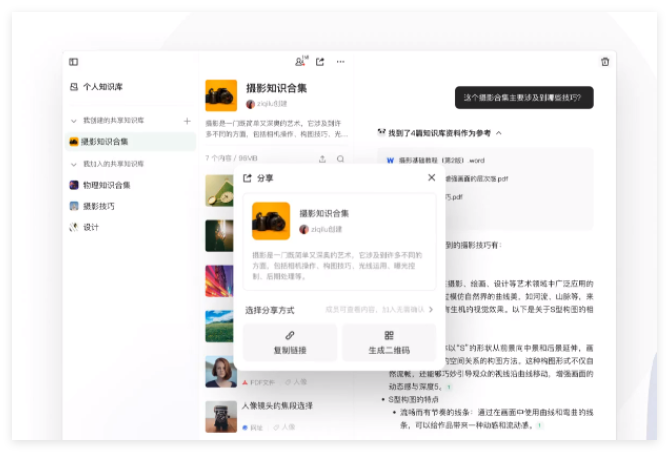Click the plus icon to create knowledge base
This screenshot has width=669, height=452.
tap(187, 121)
